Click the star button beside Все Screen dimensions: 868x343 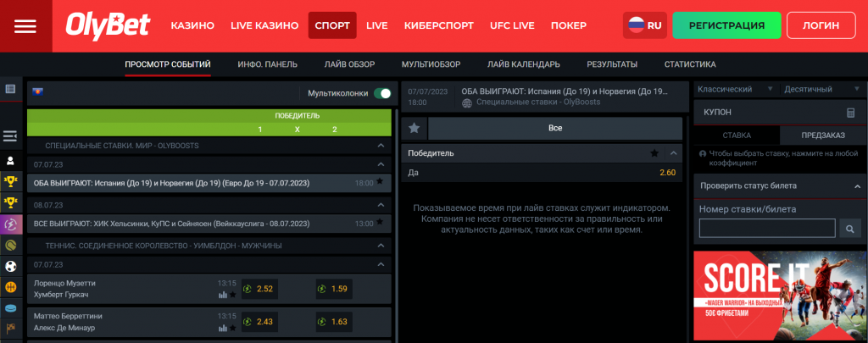point(414,128)
